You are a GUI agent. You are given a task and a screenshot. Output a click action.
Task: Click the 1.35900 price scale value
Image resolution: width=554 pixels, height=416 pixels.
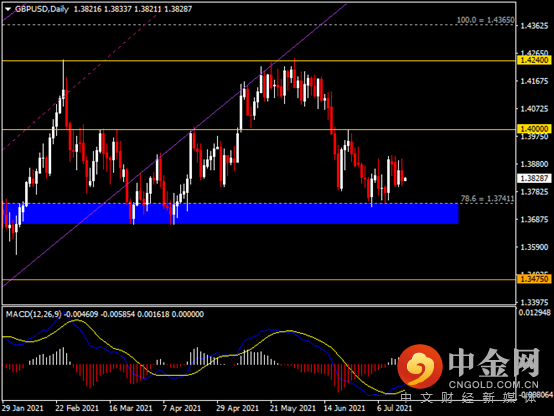tap(535, 247)
